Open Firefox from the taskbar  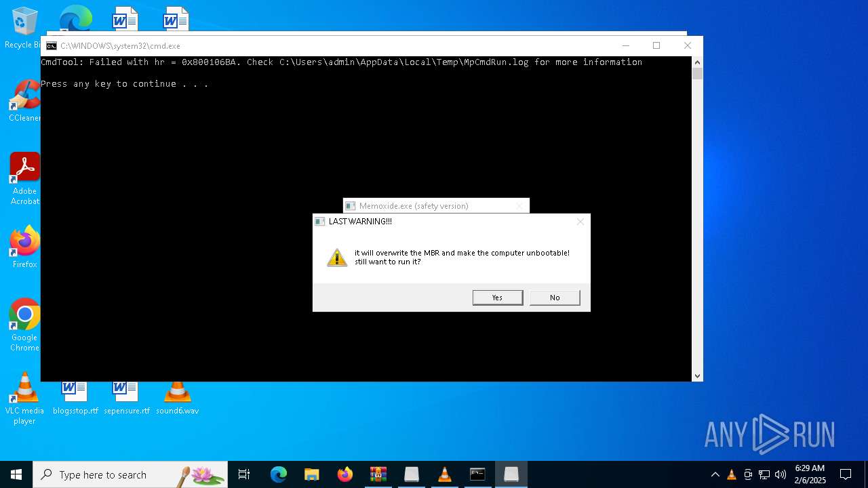[345, 474]
